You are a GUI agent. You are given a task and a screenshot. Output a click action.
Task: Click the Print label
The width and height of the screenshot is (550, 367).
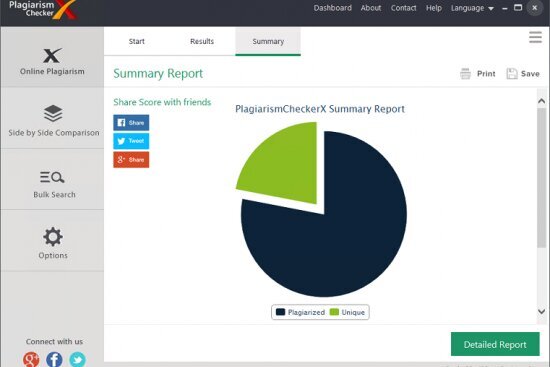pyautogui.click(x=486, y=74)
